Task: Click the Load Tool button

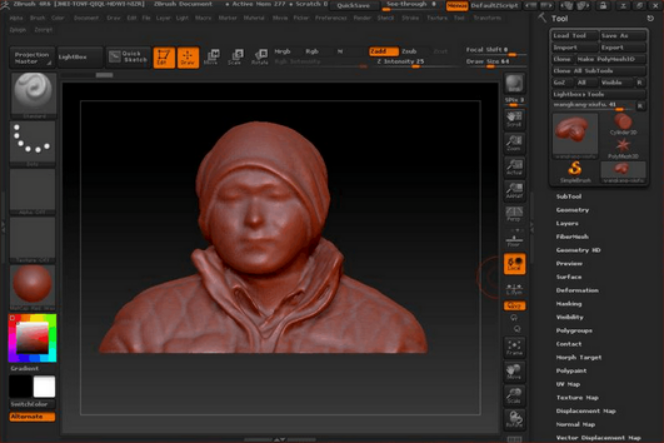Action: click(574, 35)
